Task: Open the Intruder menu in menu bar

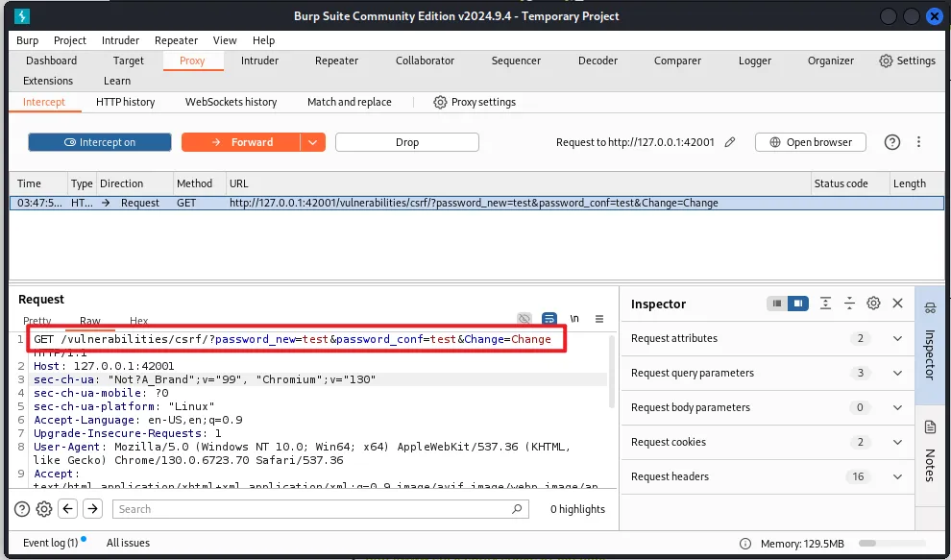Action: 120,40
